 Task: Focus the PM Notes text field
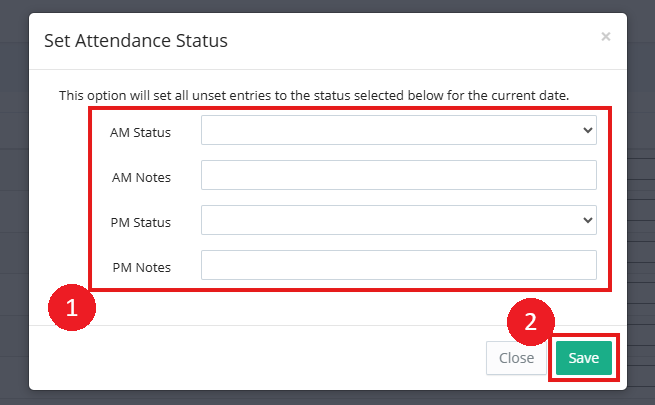tap(398, 265)
